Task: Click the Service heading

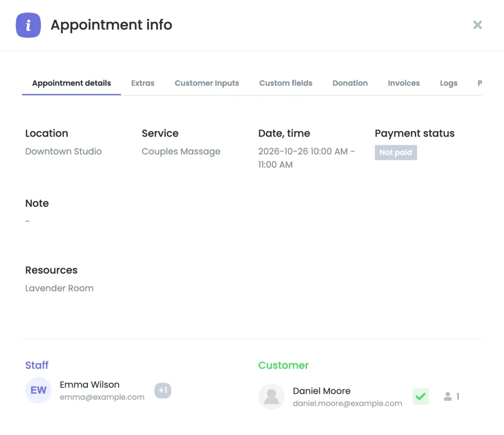Action: tap(160, 133)
